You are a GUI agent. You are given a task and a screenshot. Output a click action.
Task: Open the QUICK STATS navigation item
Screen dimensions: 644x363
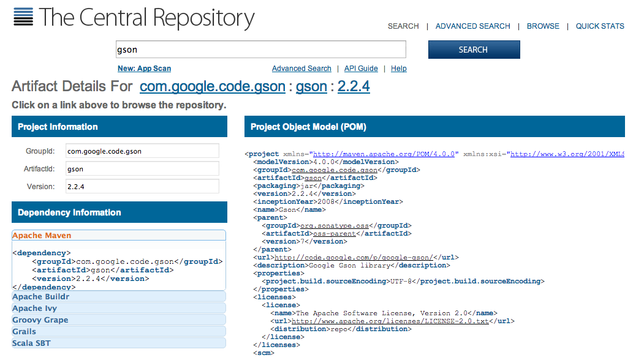click(x=600, y=26)
